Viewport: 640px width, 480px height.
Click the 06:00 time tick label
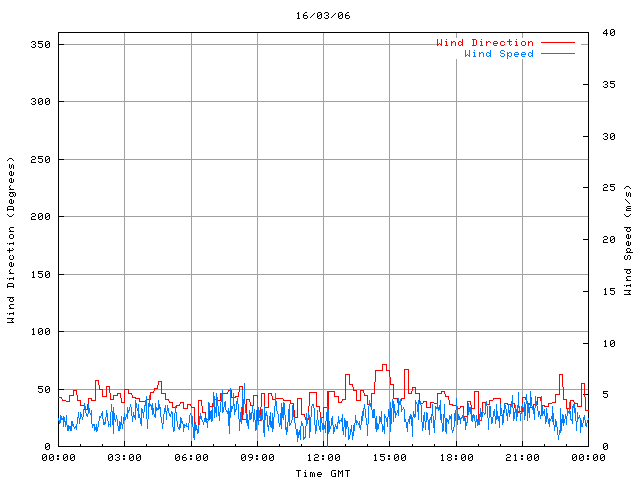click(191, 458)
